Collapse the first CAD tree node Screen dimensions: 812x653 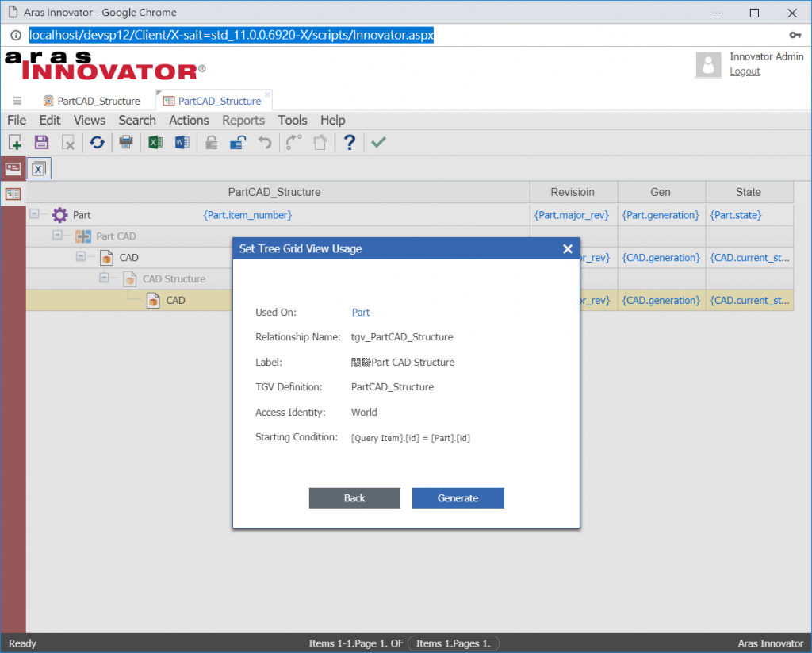[81, 256]
